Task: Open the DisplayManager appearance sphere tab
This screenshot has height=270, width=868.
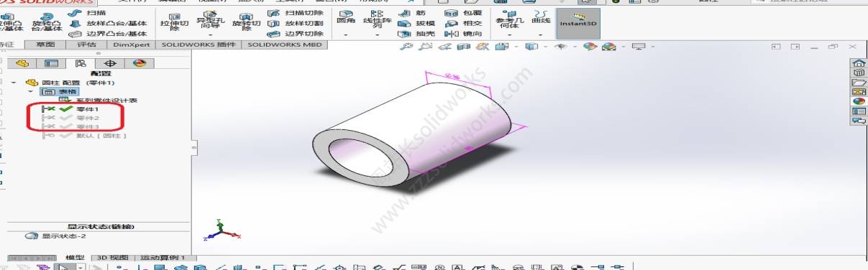Action: click(139, 63)
